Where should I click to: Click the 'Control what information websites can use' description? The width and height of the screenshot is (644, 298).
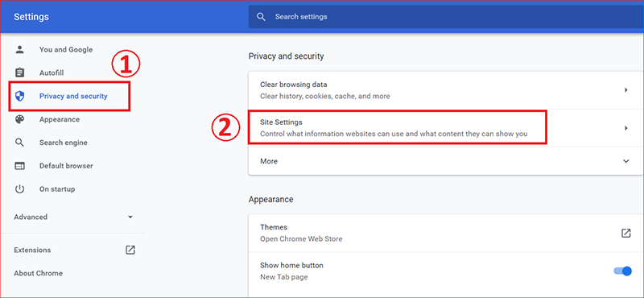click(394, 134)
